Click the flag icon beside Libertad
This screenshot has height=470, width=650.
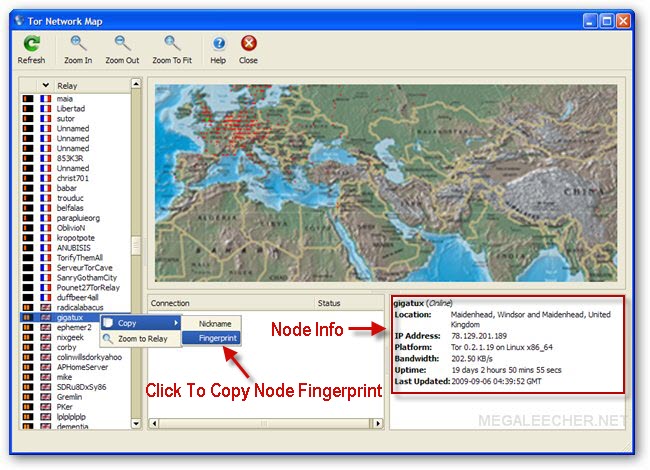(x=46, y=109)
